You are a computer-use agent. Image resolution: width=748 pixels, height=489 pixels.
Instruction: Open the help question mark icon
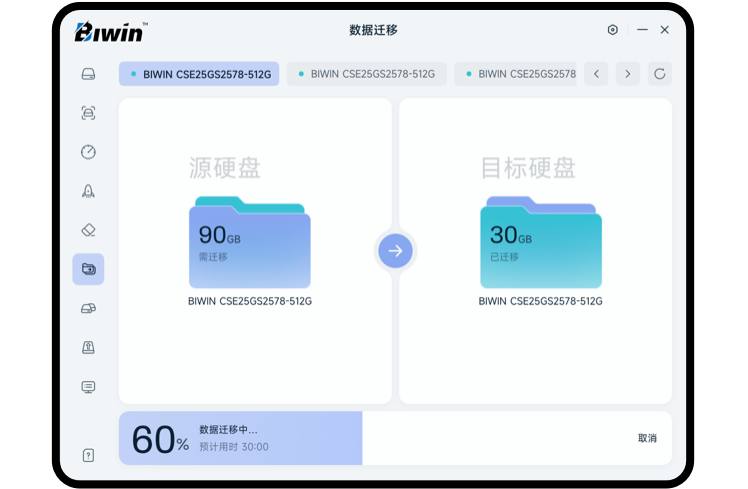[x=88, y=455]
